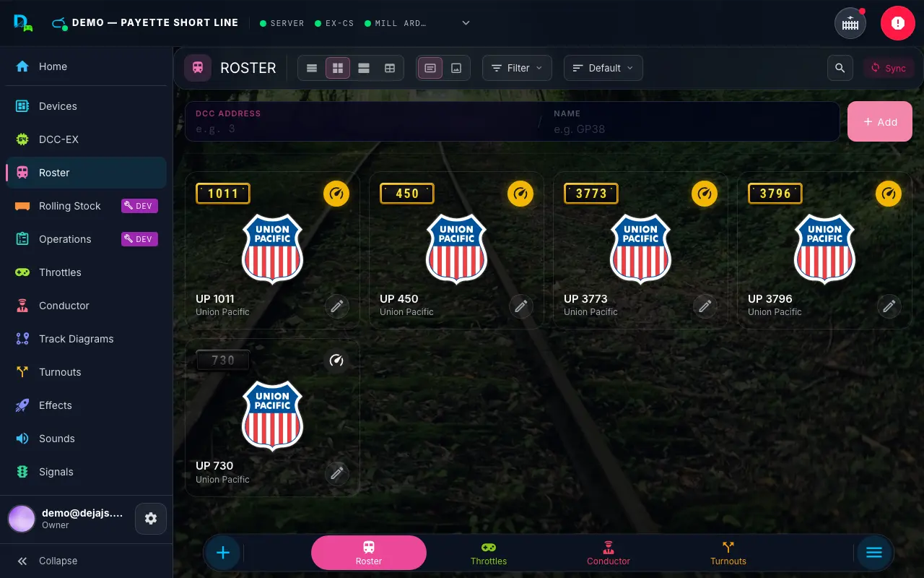
Task: Edit the UP 3773 locomotive
Action: pyautogui.click(x=705, y=306)
